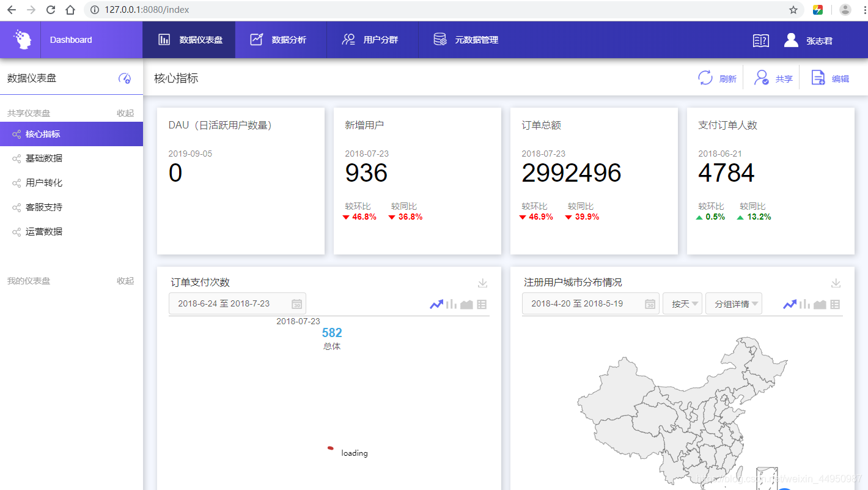Open the colorful browser extension icon
868x490 pixels.
(x=818, y=10)
